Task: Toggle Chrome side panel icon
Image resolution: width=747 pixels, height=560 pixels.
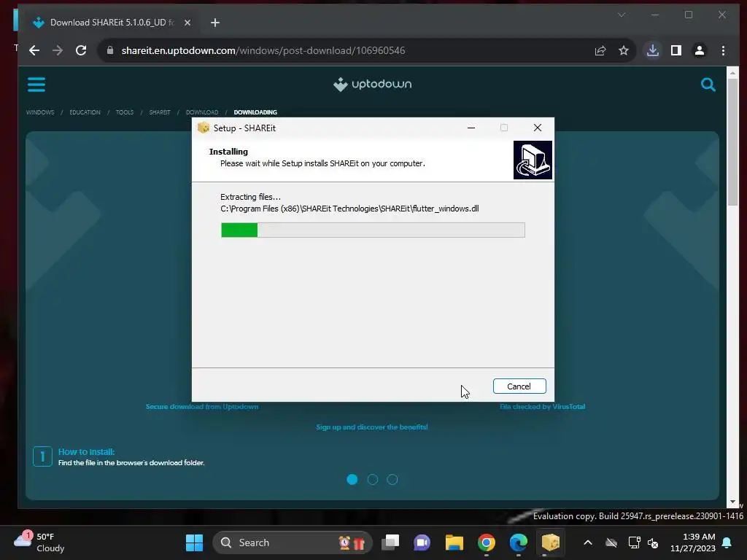Action: pos(676,50)
